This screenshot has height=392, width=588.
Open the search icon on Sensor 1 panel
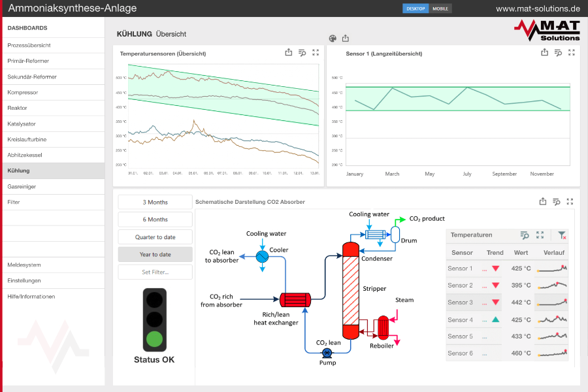coord(557,52)
